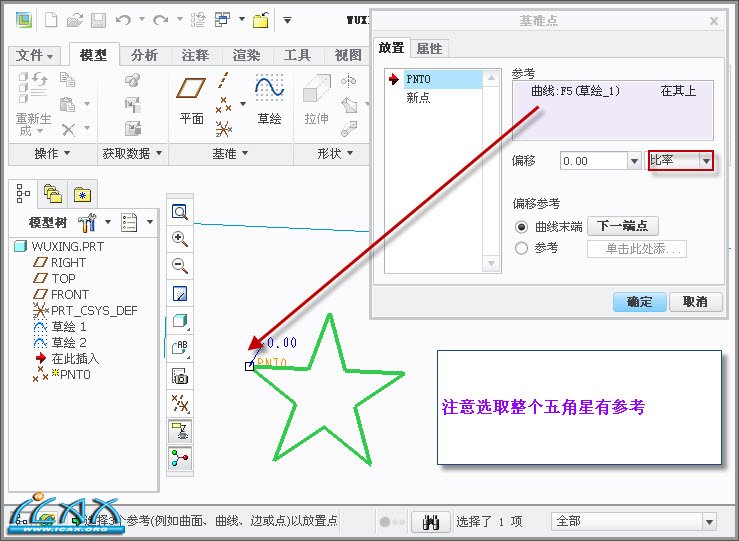Click the New file icon
Image resolution: width=739 pixels, height=541 pixels.
pos(51,20)
